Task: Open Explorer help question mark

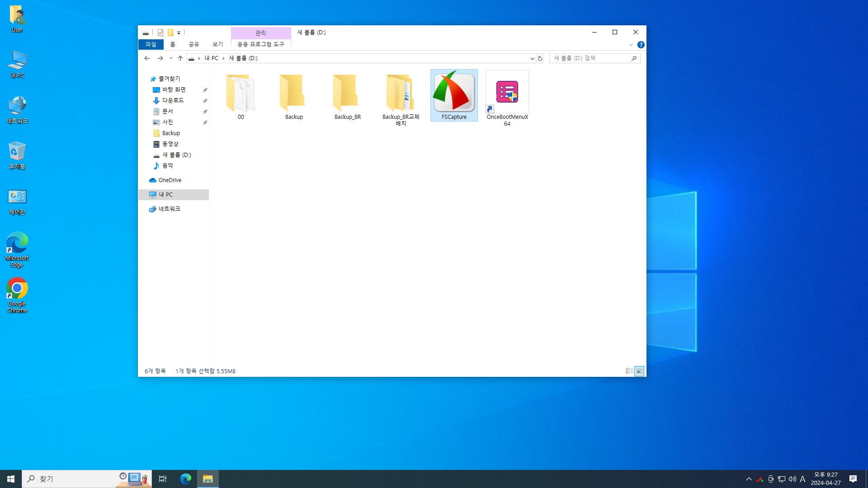Action: pyautogui.click(x=641, y=45)
